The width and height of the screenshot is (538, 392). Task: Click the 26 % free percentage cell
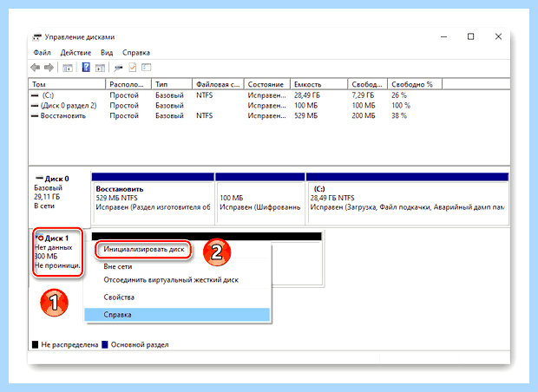click(x=399, y=95)
